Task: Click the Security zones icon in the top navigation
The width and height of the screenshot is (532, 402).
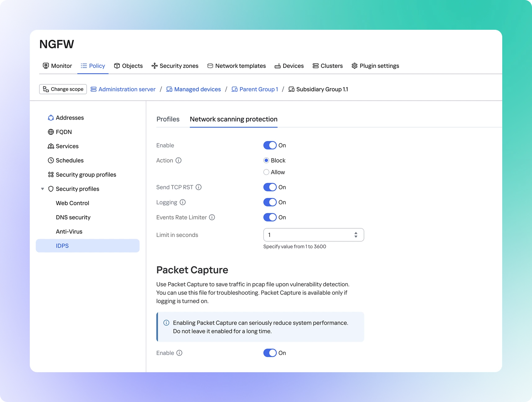Action: 154,66
